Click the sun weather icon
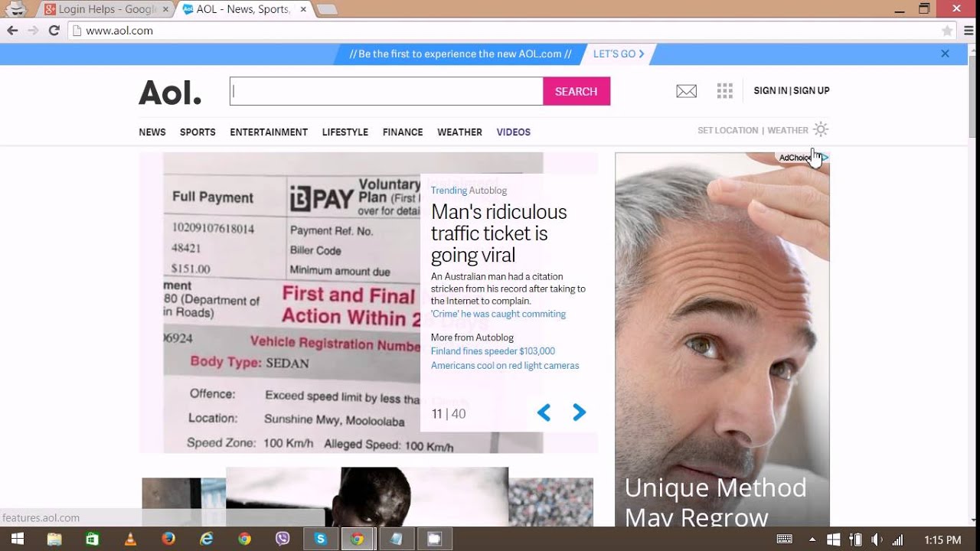Image resolution: width=980 pixels, height=551 pixels. click(821, 129)
